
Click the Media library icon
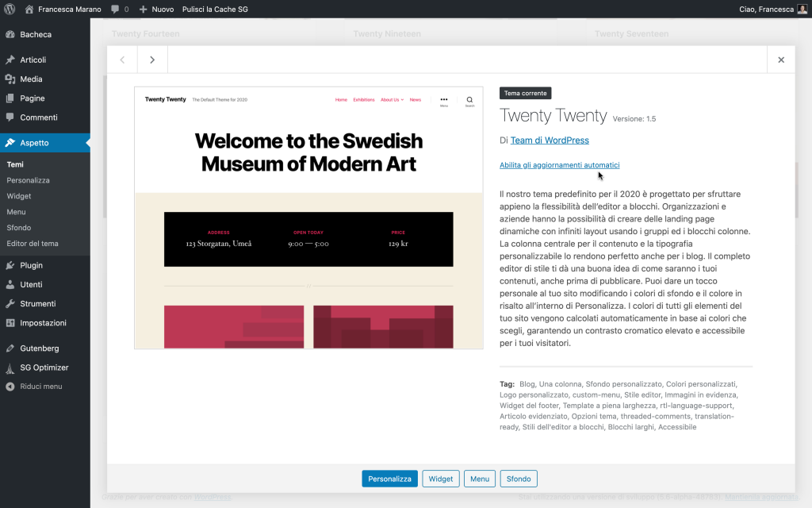[x=10, y=79]
